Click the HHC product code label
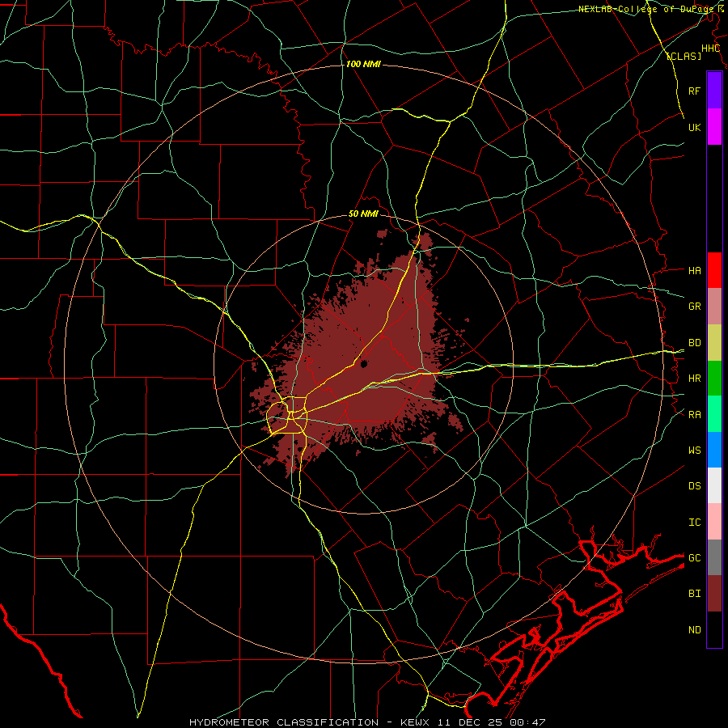Image resolution: width=728 pixels, height=728 pixels. click(x=711, y=49)
